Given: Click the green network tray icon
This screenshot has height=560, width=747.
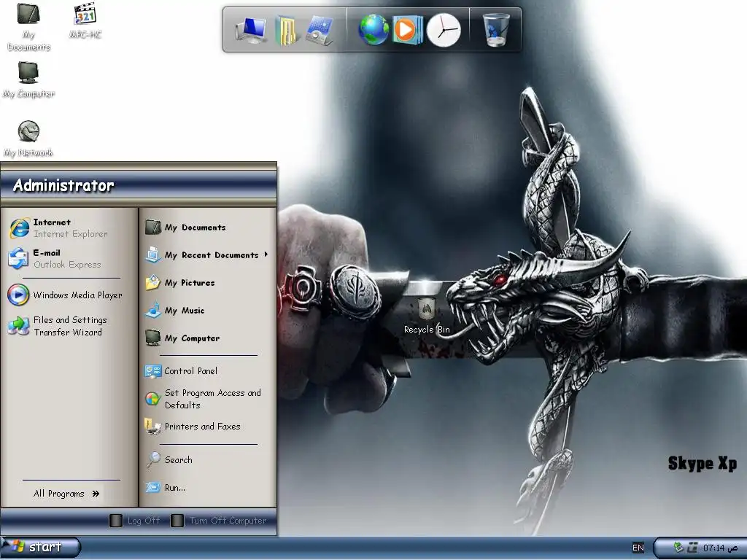Looking at the screenshot, I should point(678,547).
